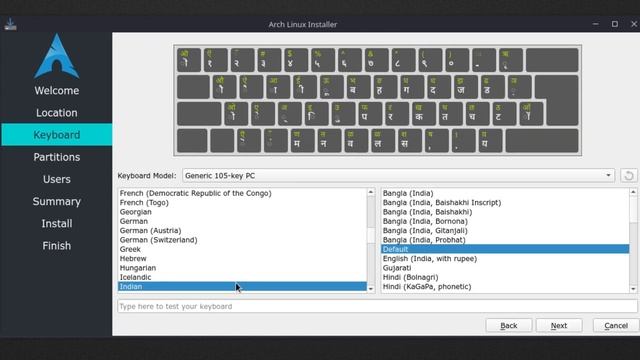This screenshot has height=360, width=640.
Task: Focus the keyboard test input field
Action: coord(377,306)
